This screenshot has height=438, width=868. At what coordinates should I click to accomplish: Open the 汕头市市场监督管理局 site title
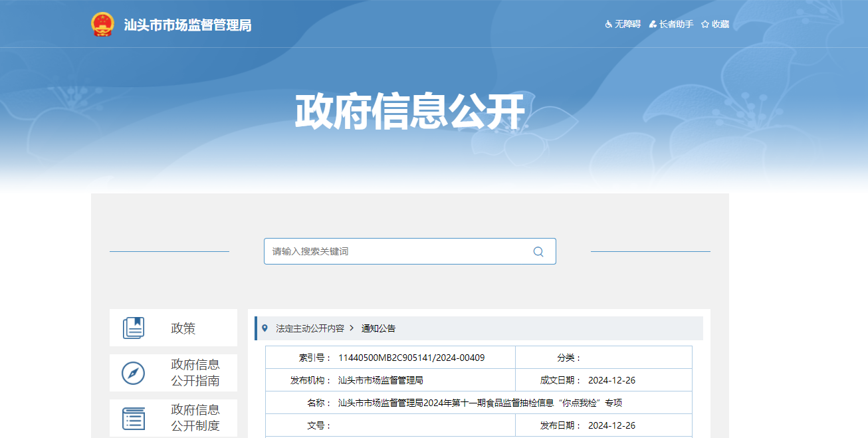click(188, 25)
